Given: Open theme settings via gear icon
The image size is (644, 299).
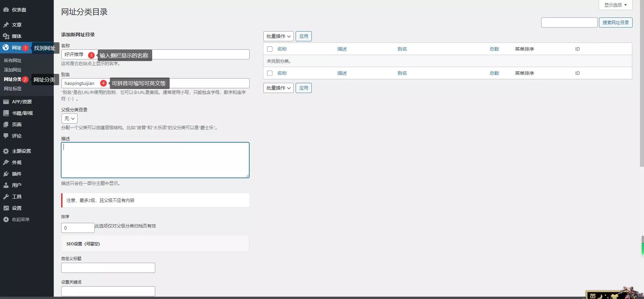Looking at the screenshot, I should pos(6,151).
